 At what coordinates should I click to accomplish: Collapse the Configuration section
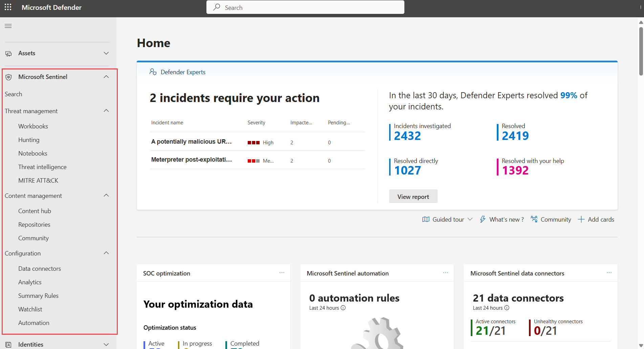[x=106, y=253]
